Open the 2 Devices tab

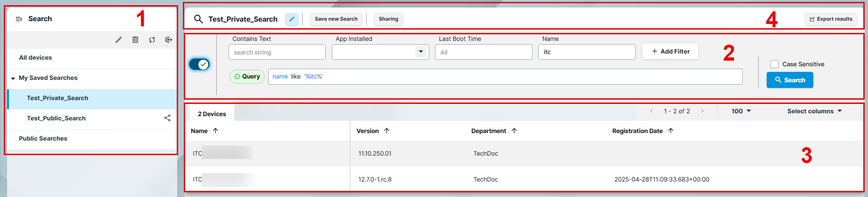[212, 114]
